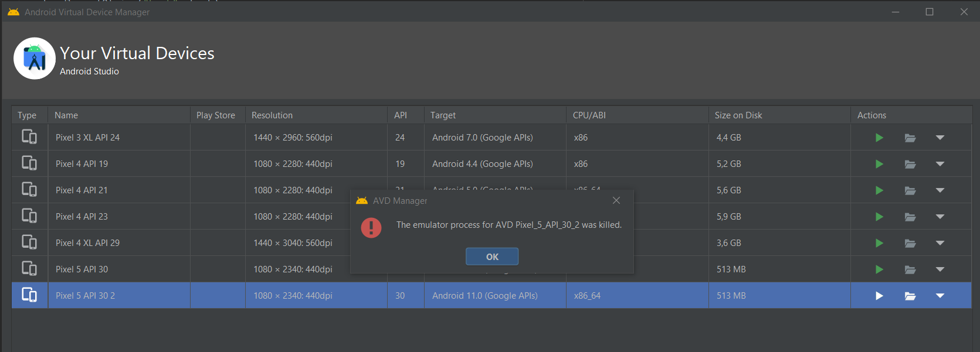Launch the Pixel 4 XL API 29 emulator

(x=879, y=243)
